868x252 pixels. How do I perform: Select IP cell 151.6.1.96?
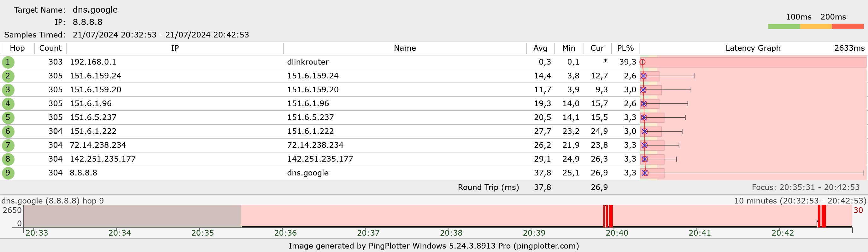91,103
